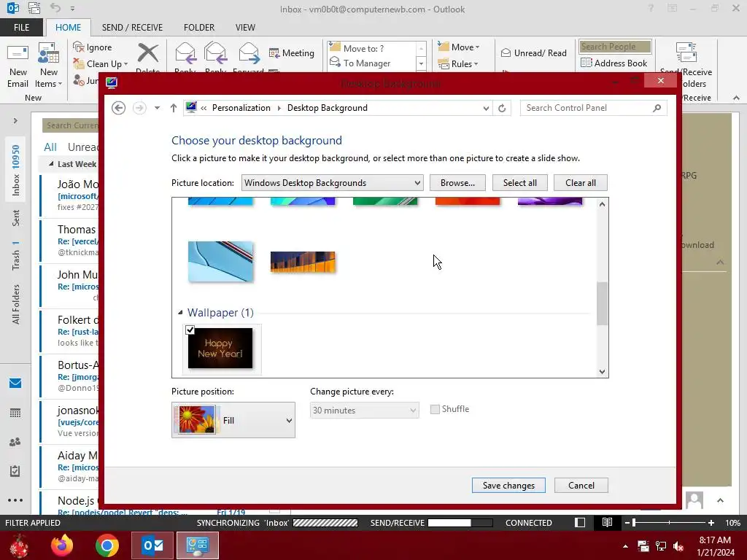Switch to SEND / RECEIVE tab
The image size is (747, 560).
(x=133, y=28)
